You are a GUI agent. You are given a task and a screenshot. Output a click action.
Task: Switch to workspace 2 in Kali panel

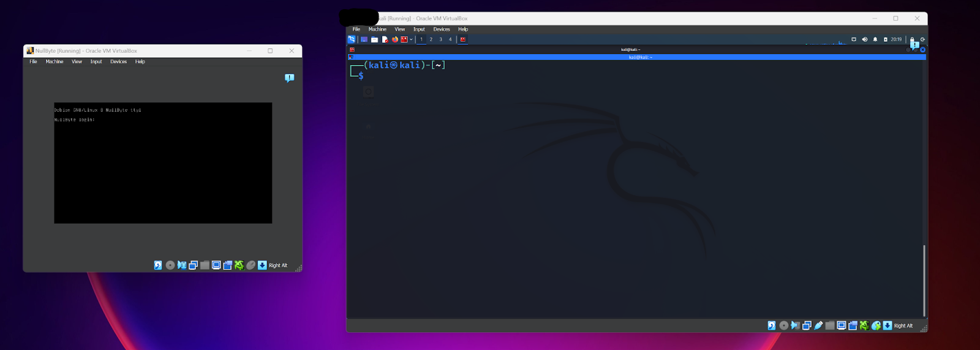click(x=431, y=39)
